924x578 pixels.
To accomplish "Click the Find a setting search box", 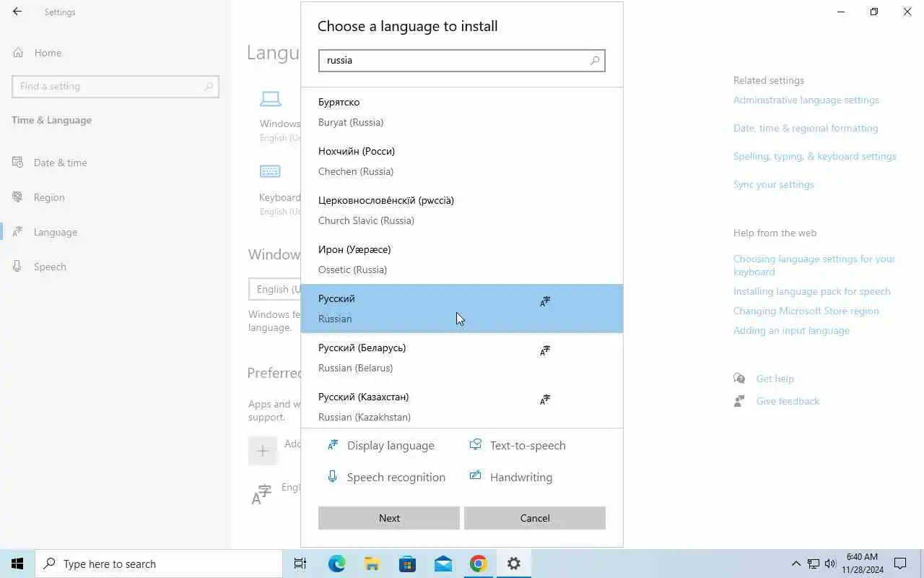I will [115, 86].
